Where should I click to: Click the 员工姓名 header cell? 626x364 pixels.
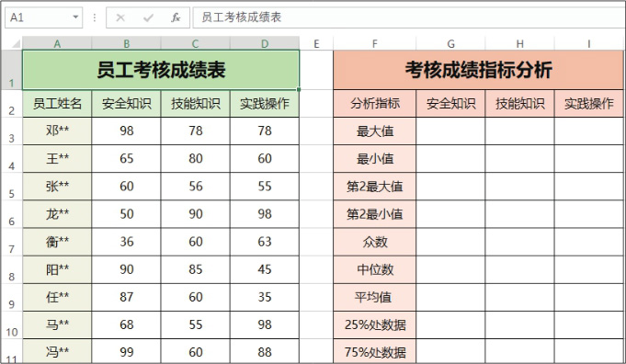[x=57, y=104]
